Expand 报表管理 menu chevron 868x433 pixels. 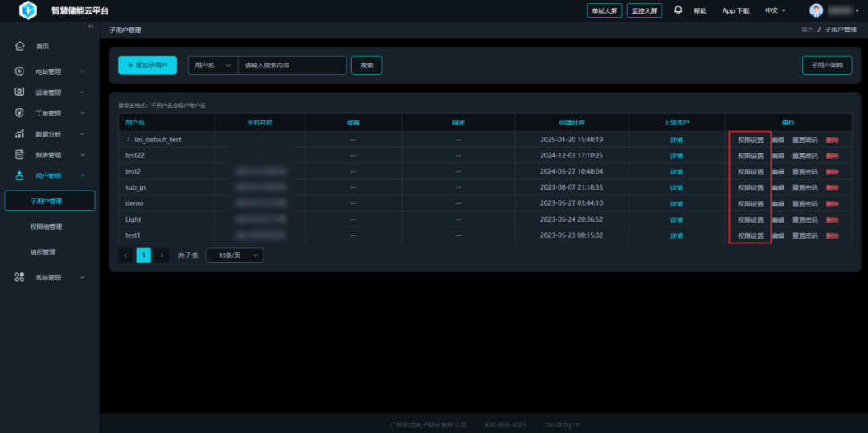pos(83,155)
